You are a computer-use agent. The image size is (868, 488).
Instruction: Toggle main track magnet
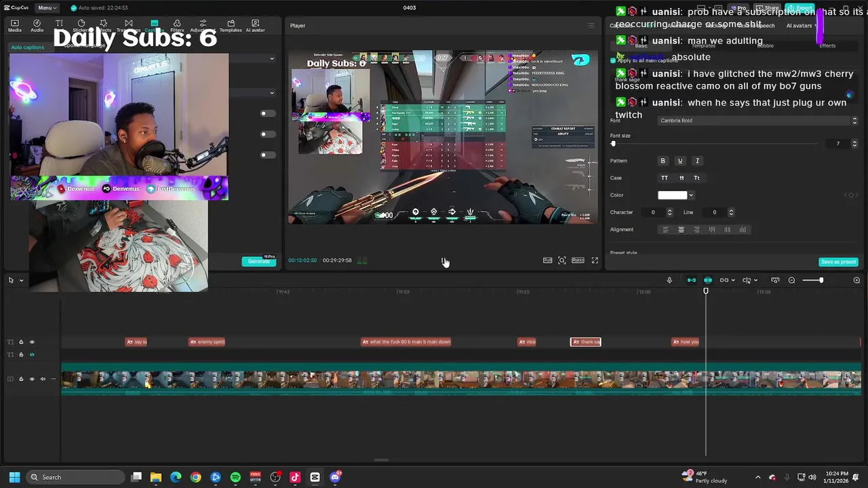[x=692, y=280]
